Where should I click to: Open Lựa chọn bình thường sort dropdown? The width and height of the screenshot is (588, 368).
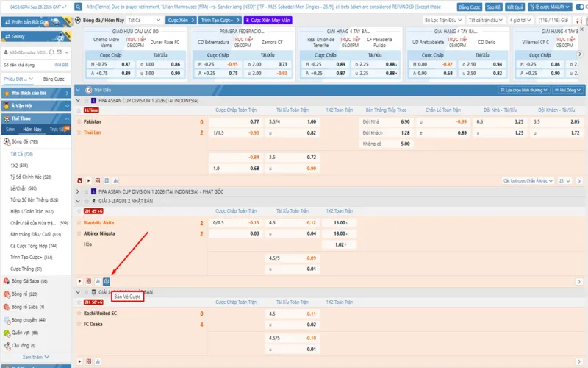[524, 90]
